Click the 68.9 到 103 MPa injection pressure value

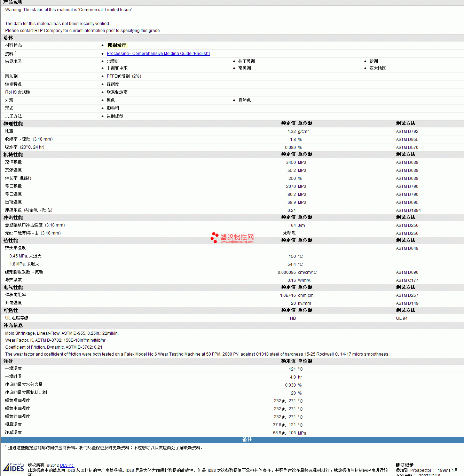point(290,433)
